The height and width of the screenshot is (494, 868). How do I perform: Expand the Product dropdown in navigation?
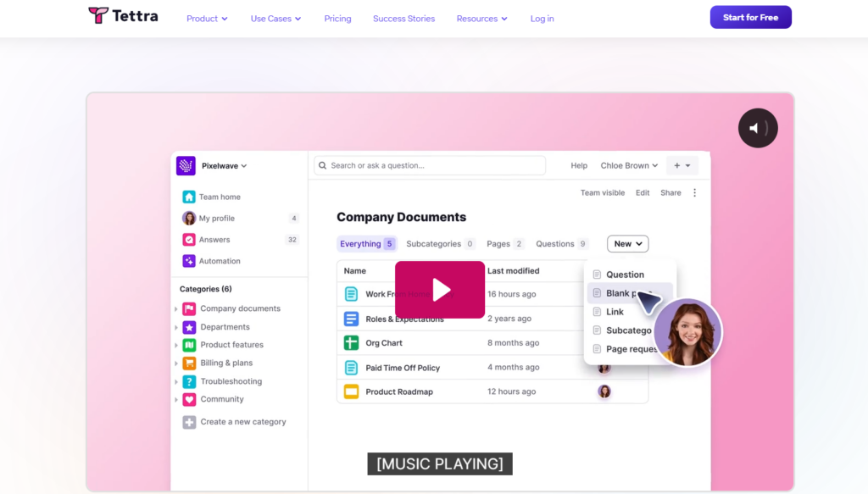(207, 19)
